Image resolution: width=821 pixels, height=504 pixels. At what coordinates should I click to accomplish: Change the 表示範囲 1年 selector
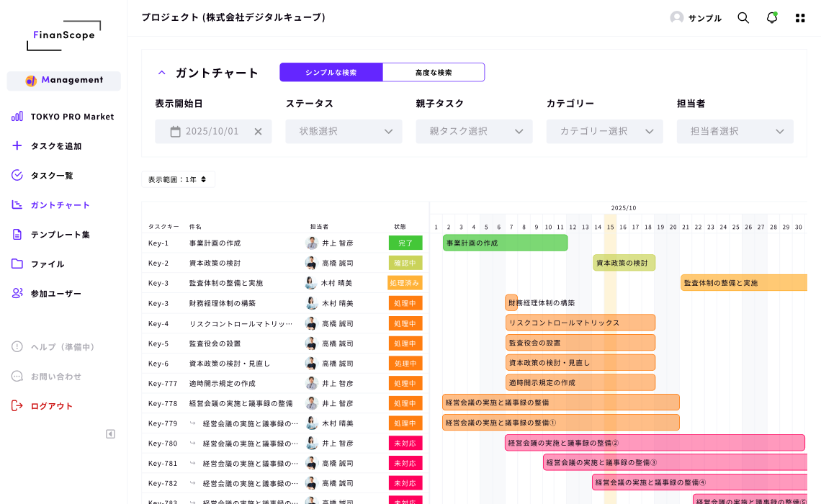click(x=177, y=179)
